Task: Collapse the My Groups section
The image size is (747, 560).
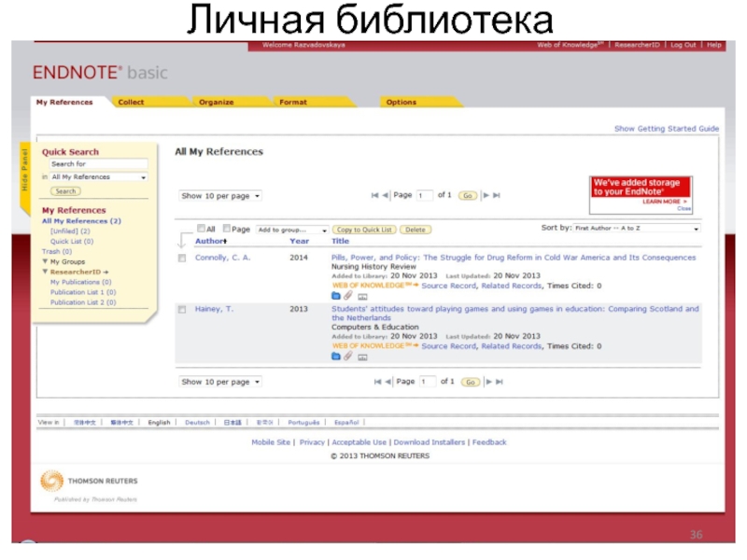Action: [45, 261]
